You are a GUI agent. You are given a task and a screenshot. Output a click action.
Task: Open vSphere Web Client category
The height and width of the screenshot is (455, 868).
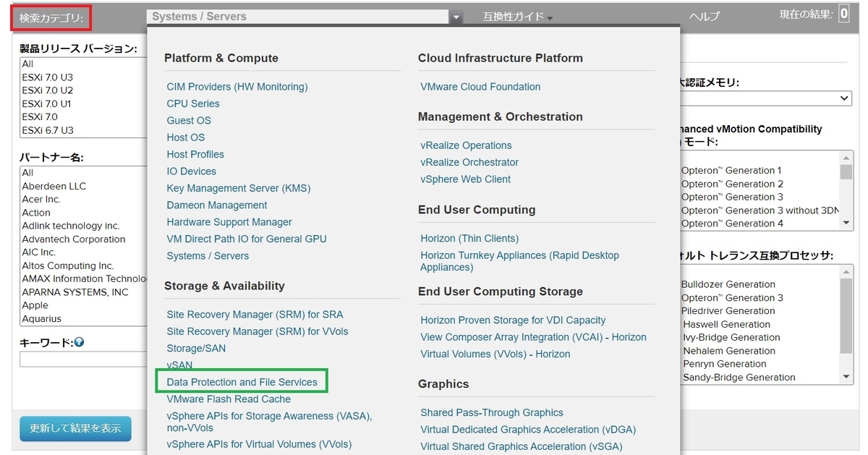465,179
